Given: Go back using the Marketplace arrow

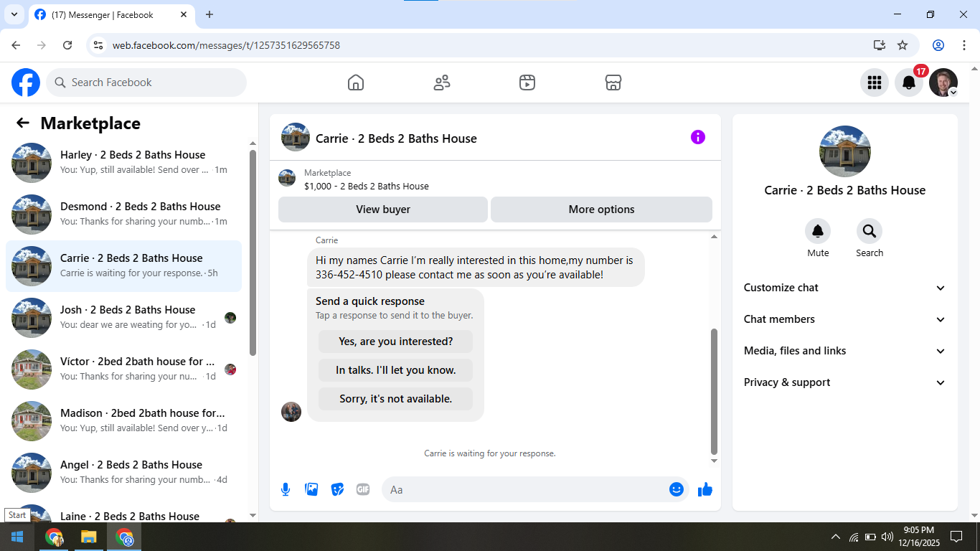Looking at the screenshot, I should click(x=23, y=123).
